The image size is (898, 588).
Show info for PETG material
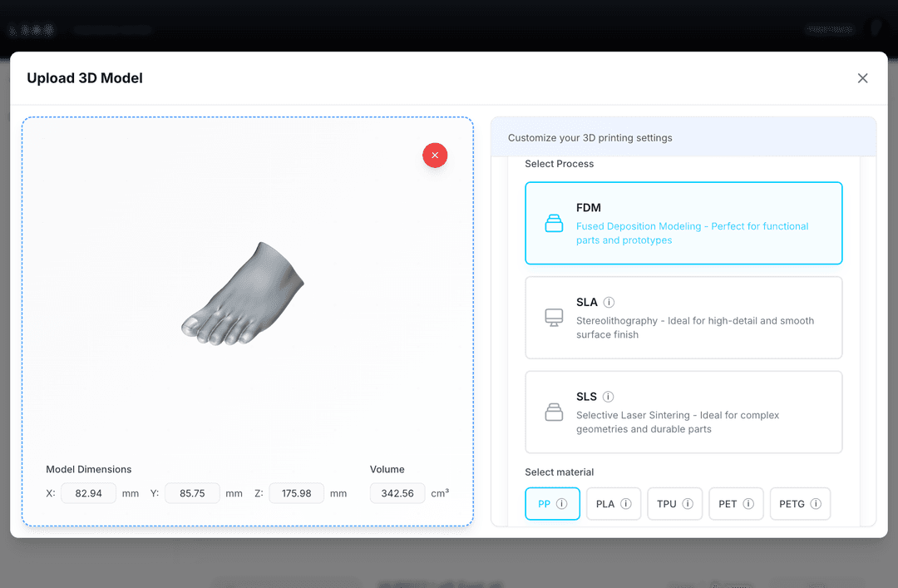[x=815, y=504]
